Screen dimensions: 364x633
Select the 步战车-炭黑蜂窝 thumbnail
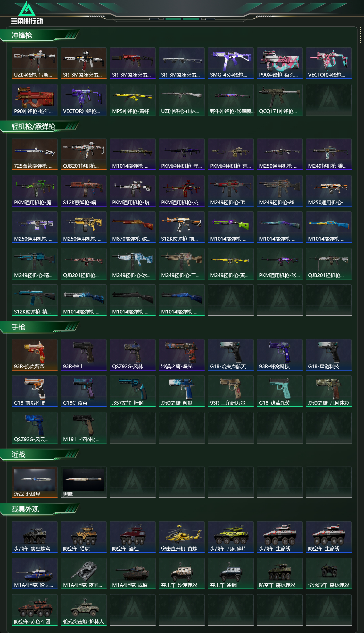click(34, 537)
